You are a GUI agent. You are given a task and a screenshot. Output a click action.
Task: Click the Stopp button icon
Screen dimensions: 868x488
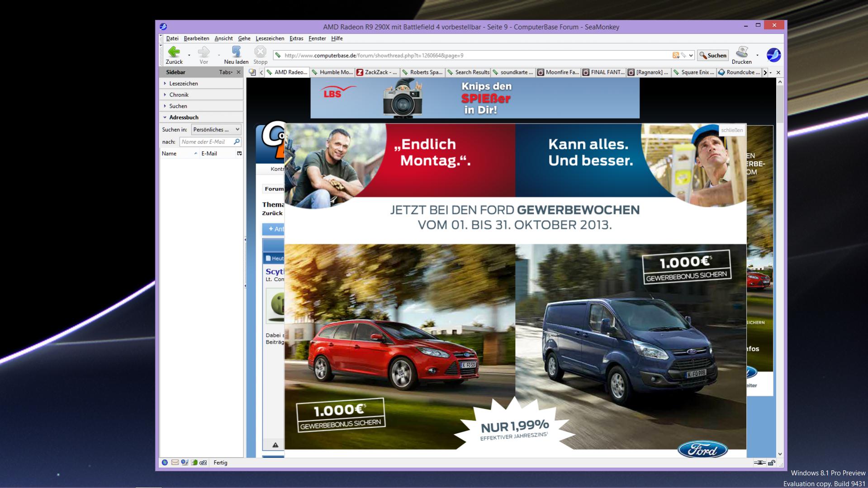coord(260,55)
